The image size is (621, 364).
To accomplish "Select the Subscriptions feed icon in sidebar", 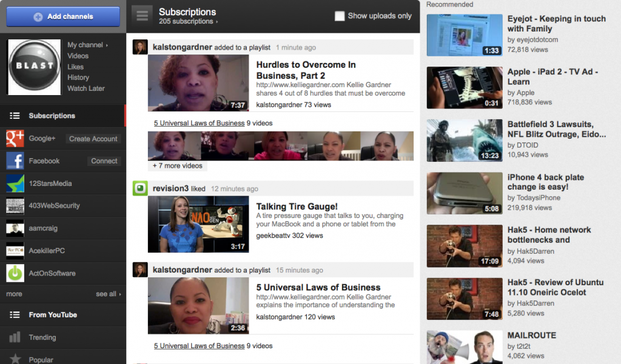I will [x=15, y=115].
